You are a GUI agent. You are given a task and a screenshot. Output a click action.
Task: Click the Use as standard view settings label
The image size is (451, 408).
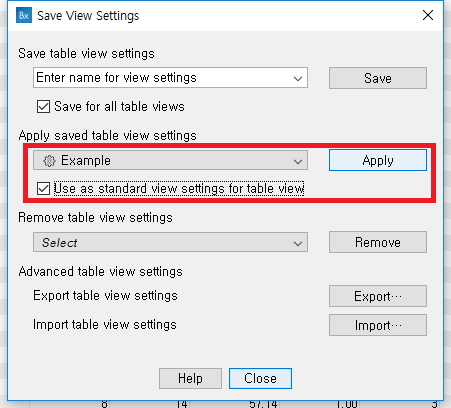click(x=179, y=189)
